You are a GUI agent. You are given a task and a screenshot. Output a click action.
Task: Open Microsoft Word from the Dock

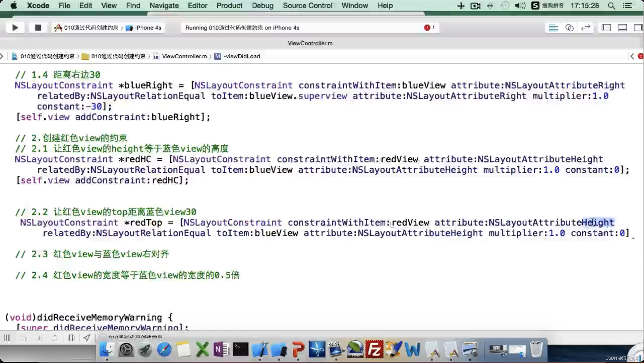(x=412, y=349)
